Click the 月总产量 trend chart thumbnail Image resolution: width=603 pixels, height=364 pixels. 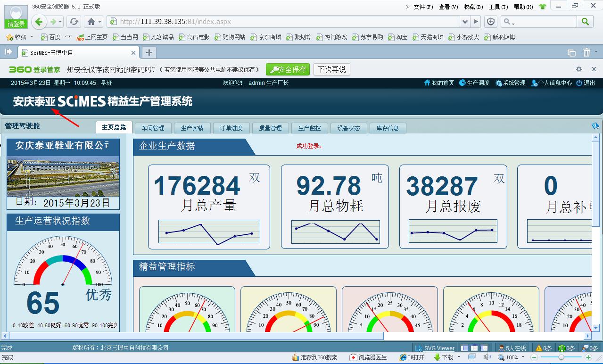pyautogui.click(x=209, y=232)
